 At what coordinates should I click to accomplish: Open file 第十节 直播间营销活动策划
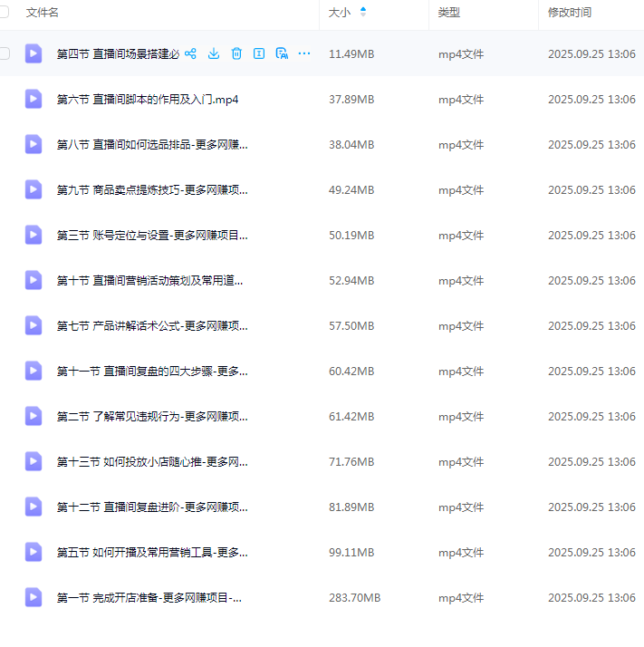click(x=149, y=281)
